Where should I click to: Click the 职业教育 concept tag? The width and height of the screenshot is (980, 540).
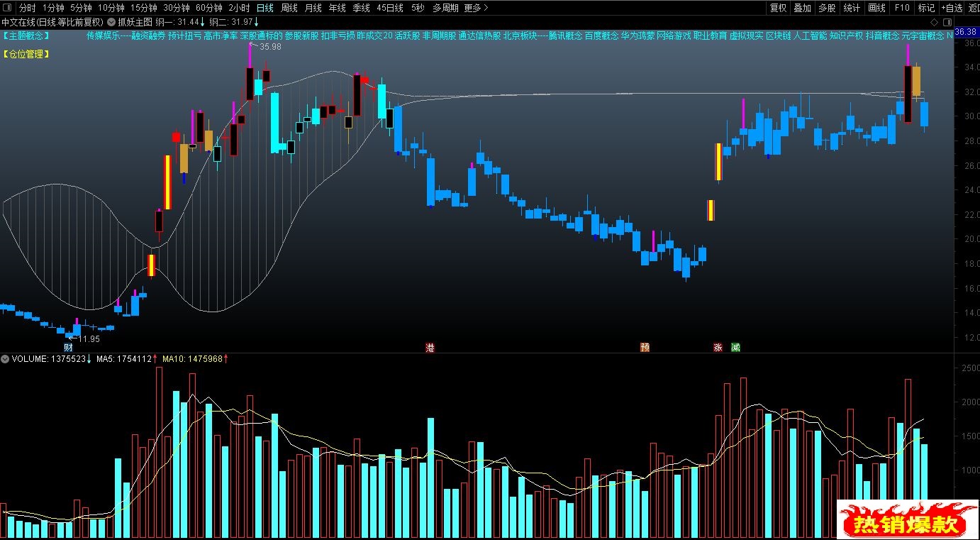click(x=710, y=35)
